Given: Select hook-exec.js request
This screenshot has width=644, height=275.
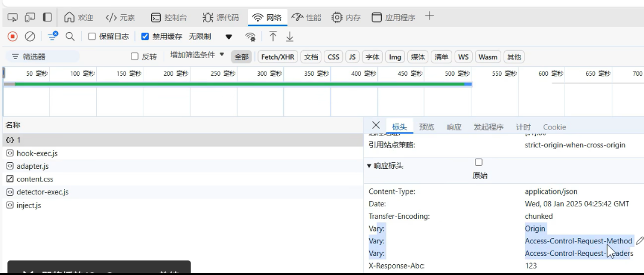Looking at the screenshot, I should click(x=183, y=153).
